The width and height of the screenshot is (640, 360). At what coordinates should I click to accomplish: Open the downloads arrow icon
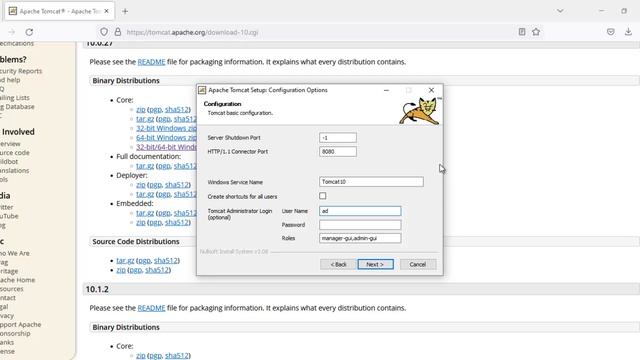pos(628,32)
